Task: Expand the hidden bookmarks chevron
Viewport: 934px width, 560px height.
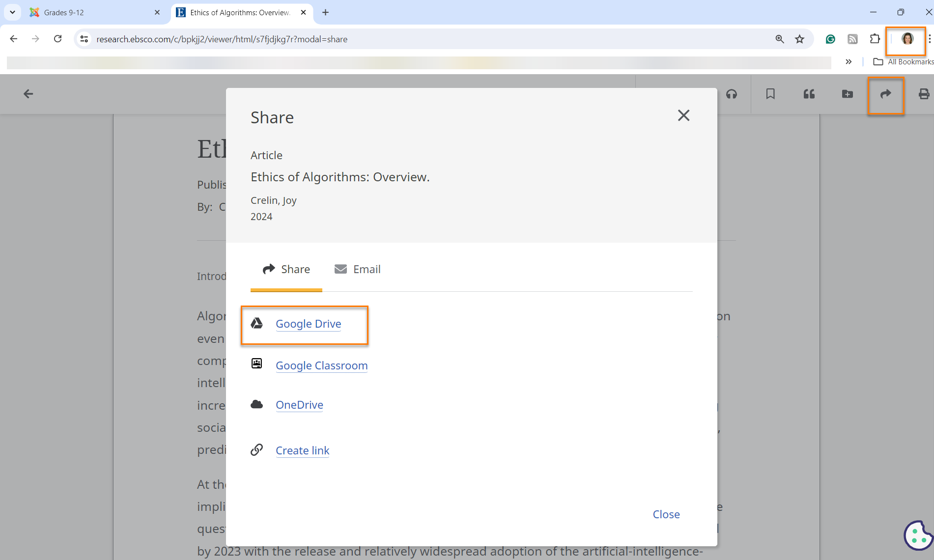Action: 849,62
